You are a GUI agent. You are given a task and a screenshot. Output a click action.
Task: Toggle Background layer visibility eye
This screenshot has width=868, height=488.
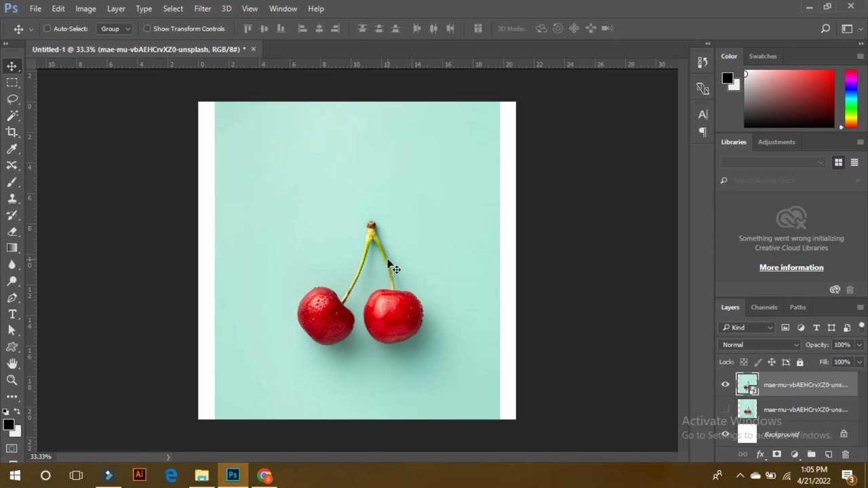click(x=725, y=434)
